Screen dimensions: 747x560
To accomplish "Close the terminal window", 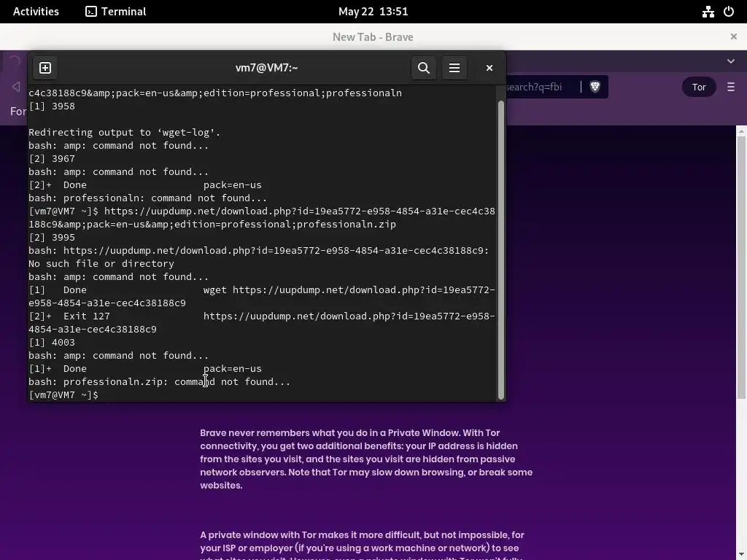I will coord(489,68).
